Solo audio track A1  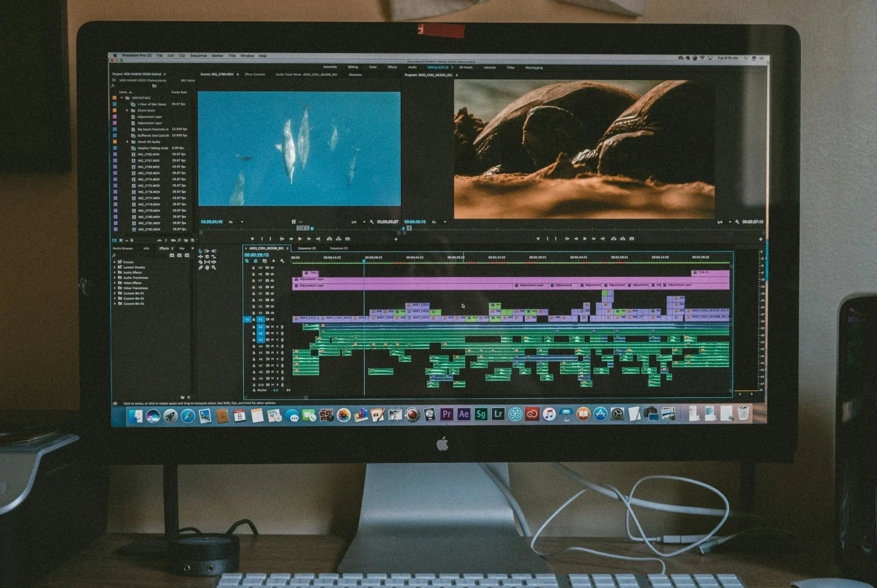[277, 327]
